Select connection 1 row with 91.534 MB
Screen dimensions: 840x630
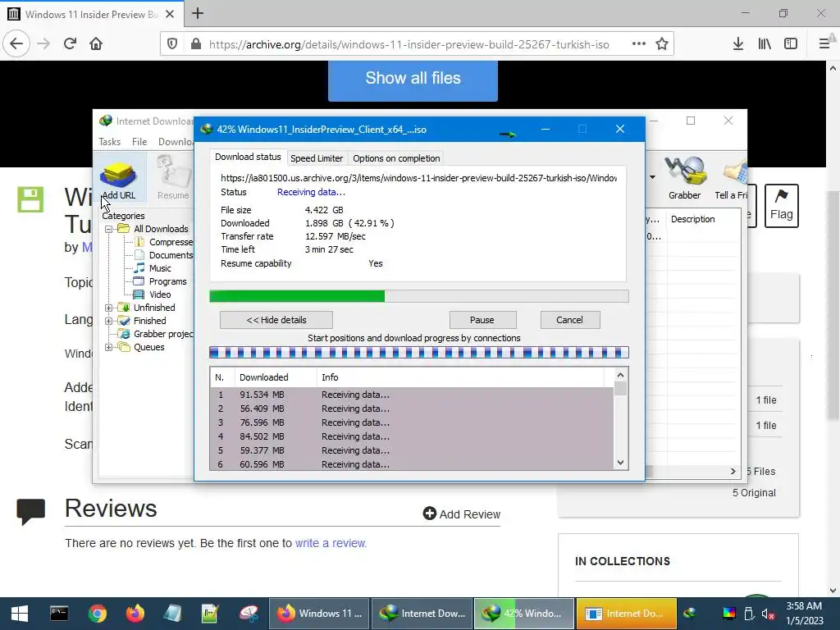(x=412, y=395)
